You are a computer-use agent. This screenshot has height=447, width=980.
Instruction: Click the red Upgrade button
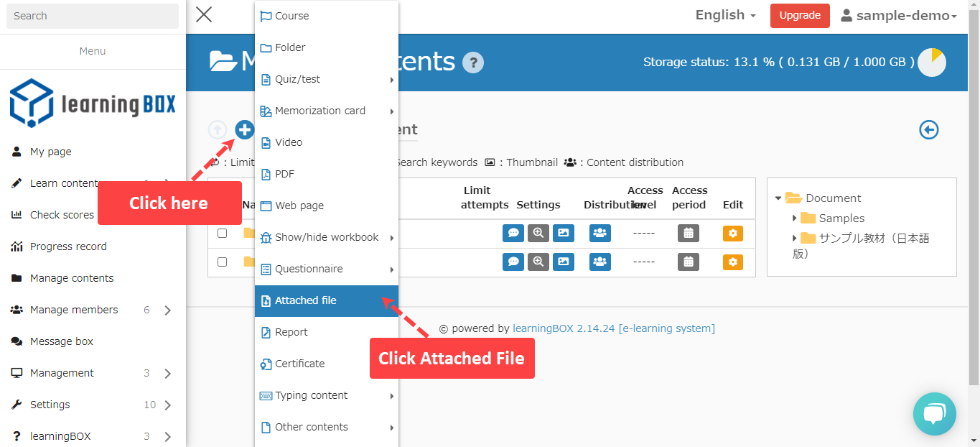tap(800, 15)
